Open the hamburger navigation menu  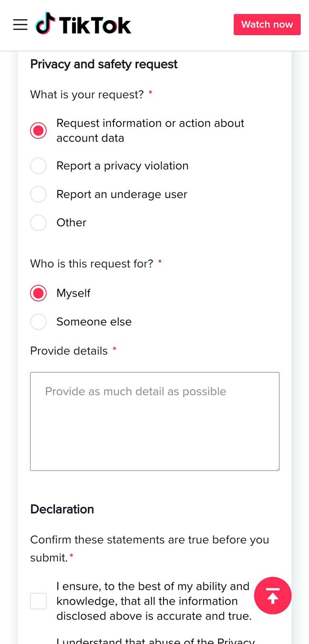click(20, 25)
